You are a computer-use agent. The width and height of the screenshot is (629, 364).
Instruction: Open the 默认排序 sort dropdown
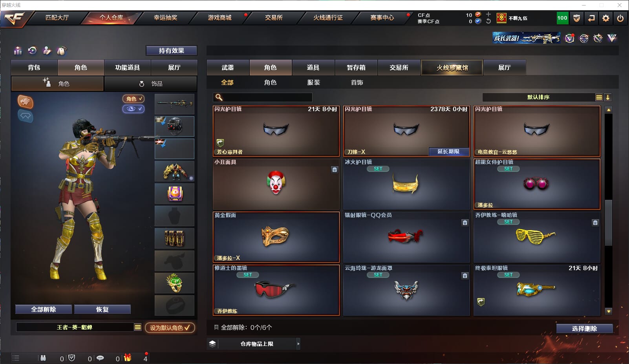pos(539,97)
